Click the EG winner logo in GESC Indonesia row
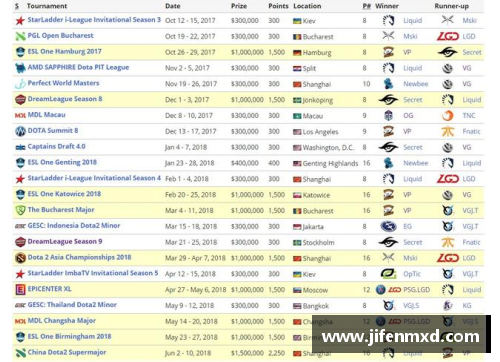Screen dimensions: 500x362 tap(388, 226)
